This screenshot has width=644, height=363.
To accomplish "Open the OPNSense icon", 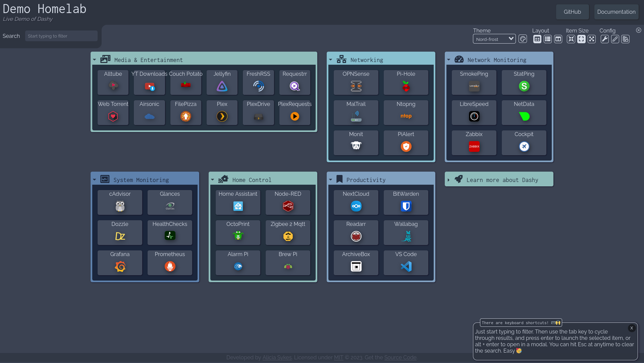I will click(356, 86).
